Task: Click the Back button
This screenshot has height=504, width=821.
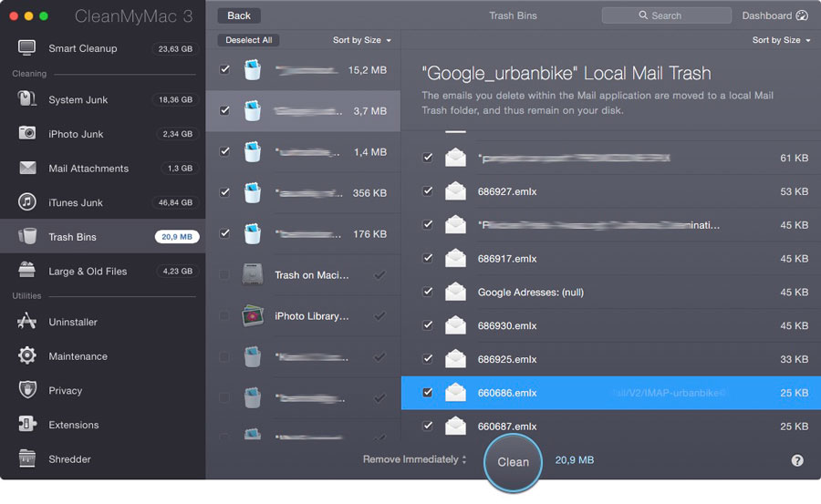Action: (x=239, y=15)
